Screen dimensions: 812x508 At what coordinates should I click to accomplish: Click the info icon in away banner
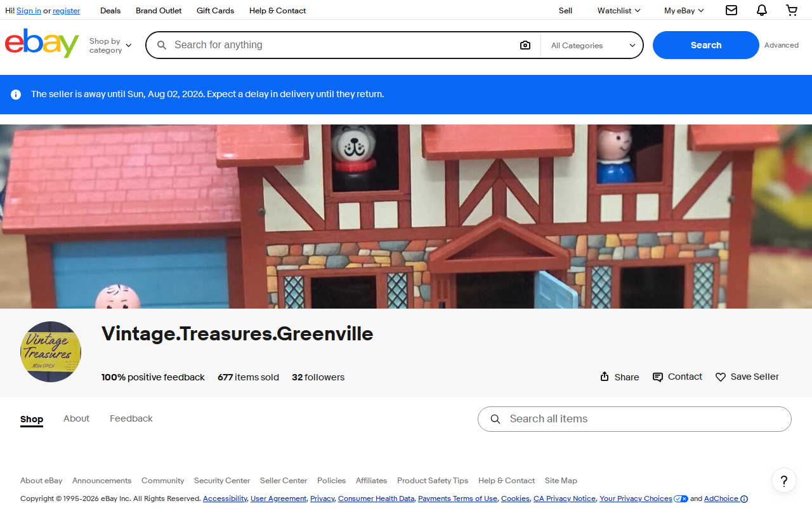click(16, 95)
